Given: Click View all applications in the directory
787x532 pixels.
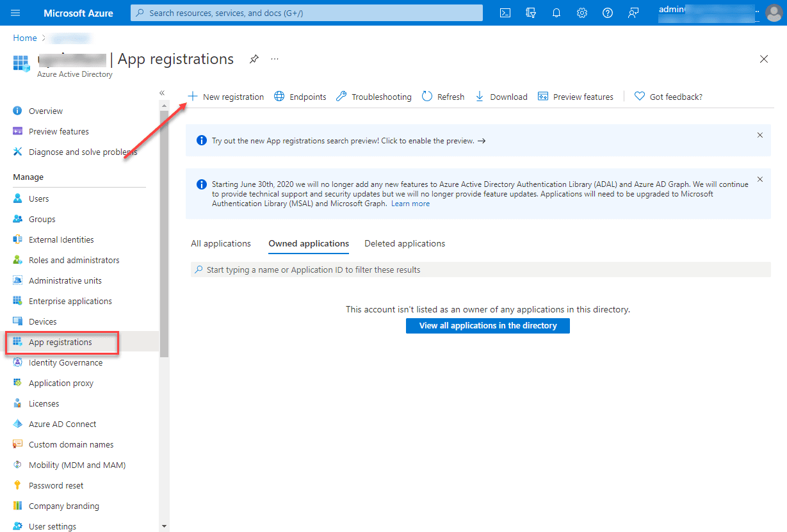Looking at the screenshot, I should [x=488, y=325].
